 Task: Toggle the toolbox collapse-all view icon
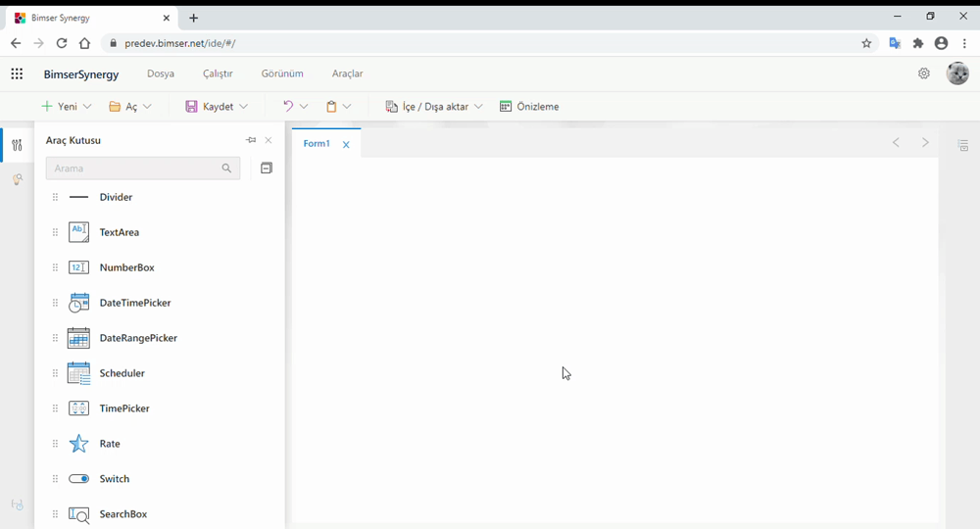pyautogui.click(x=266, y=168)
